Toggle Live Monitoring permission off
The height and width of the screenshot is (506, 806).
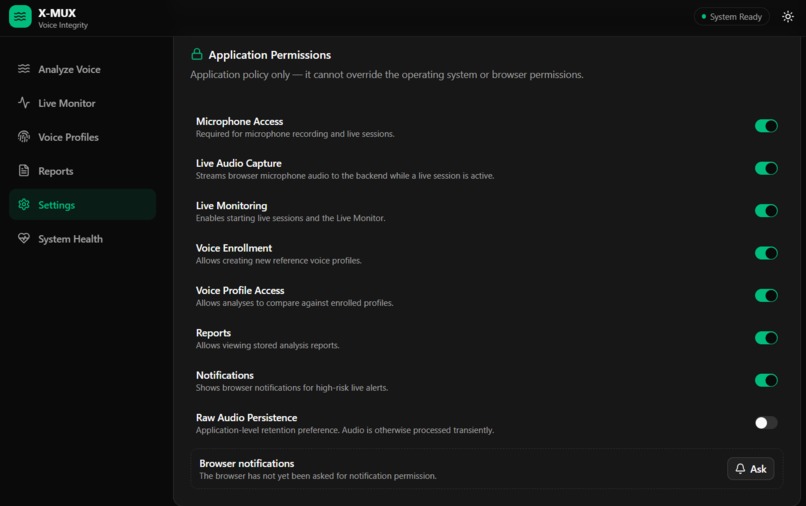point(766,211)
